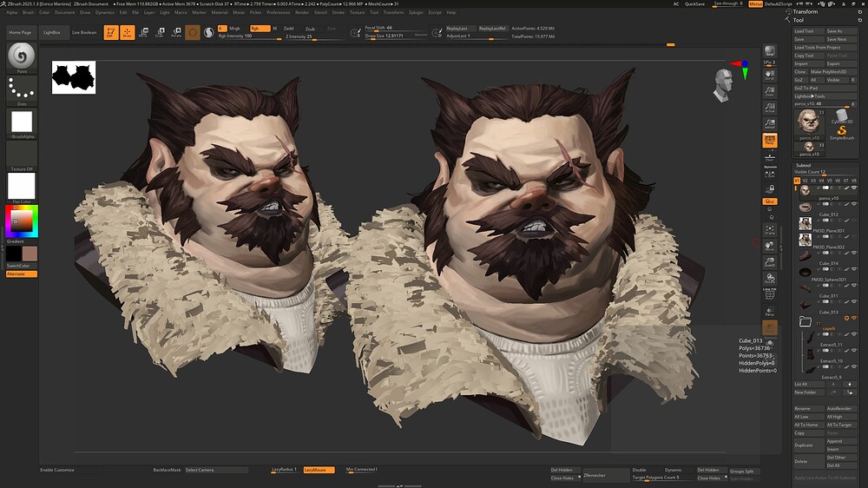Toggle Zadd sculpt mode
868x488 pixels.
click(288, 29)
